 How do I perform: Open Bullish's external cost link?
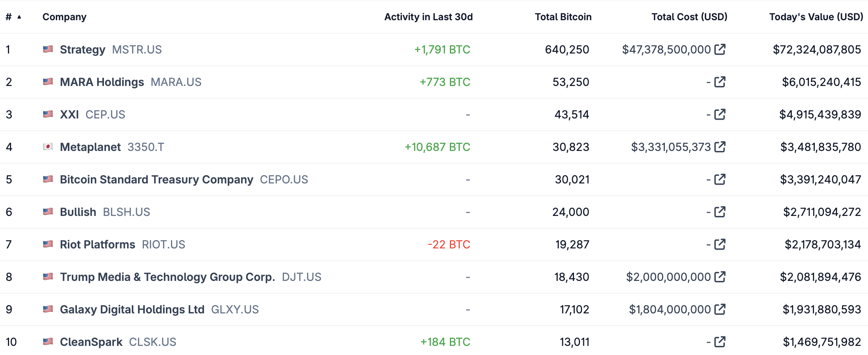pos(720,212)
